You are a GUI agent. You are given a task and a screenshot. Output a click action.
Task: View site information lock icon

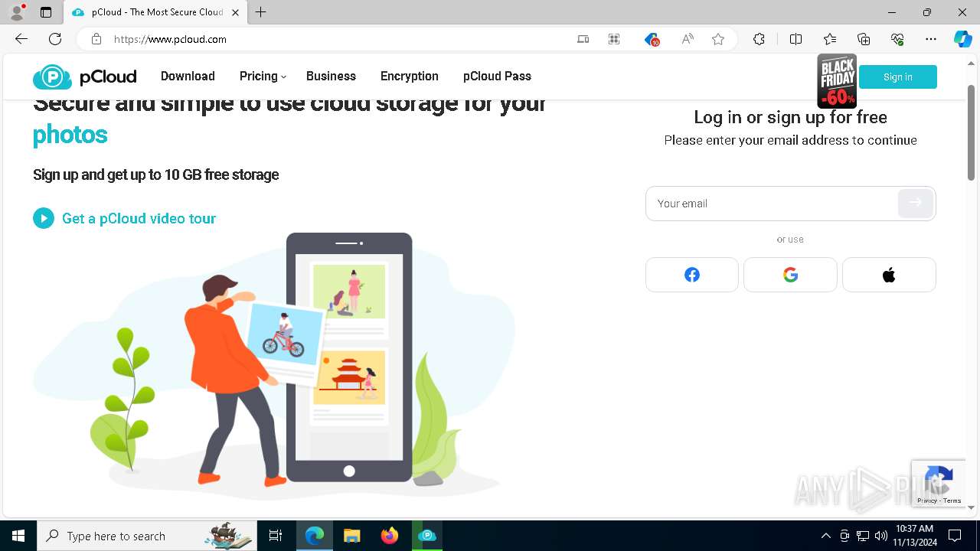[x=96, y=39]
